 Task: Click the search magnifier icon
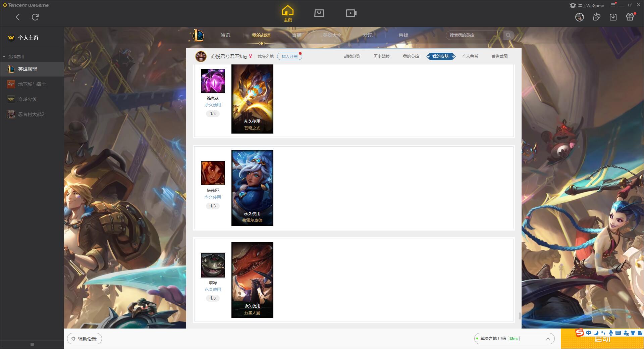click(508, 35)
